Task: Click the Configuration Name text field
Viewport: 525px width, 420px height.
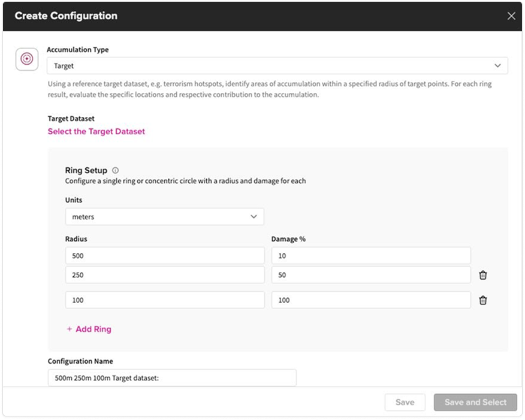Action: [x=171, y=378]
